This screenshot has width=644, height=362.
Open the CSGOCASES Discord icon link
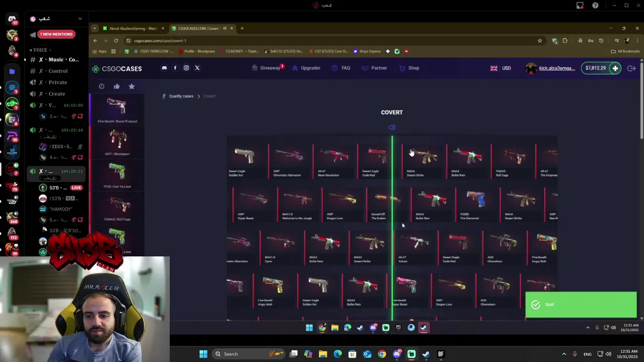tap(164, 68)
